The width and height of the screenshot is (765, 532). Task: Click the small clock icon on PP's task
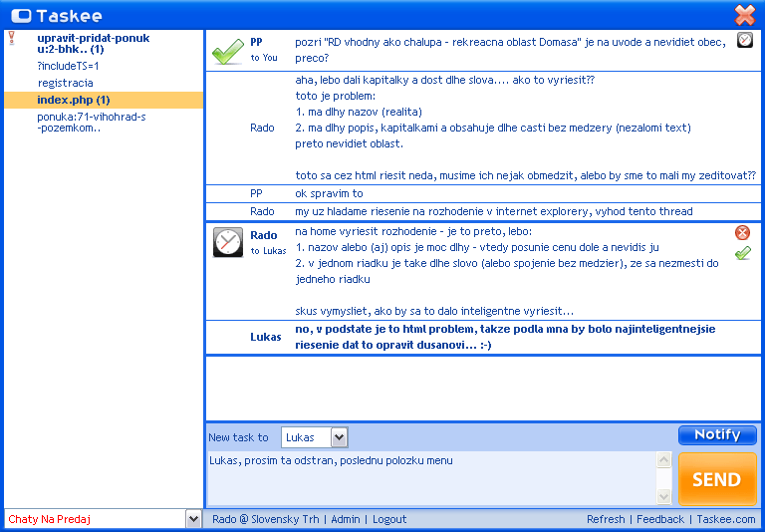pyautogui.click(x=744, y=40)
